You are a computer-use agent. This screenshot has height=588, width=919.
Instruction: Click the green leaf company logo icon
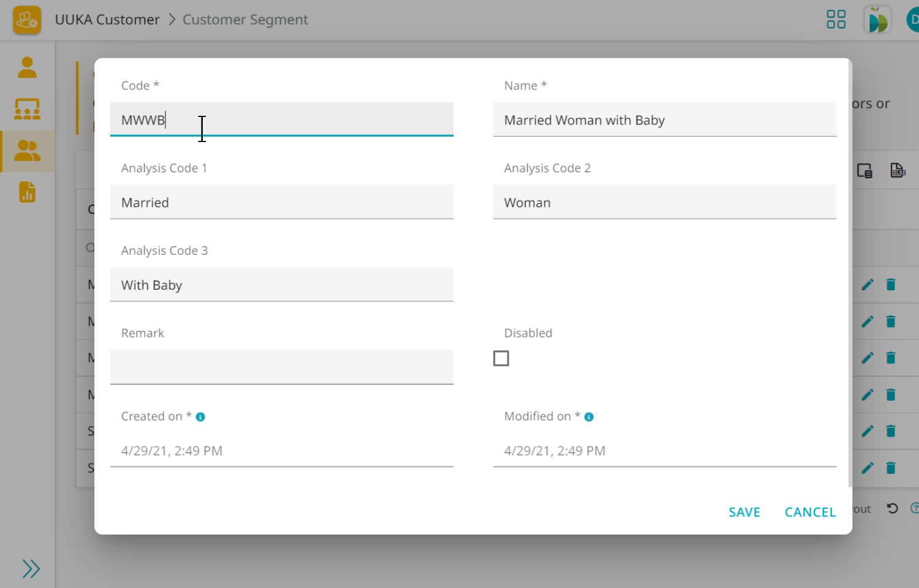point(877,20)
